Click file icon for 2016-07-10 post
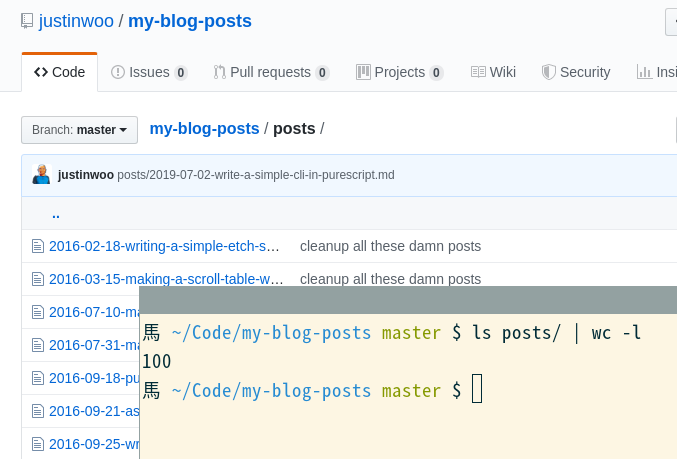The image size is (677, 459). (38, 312)
